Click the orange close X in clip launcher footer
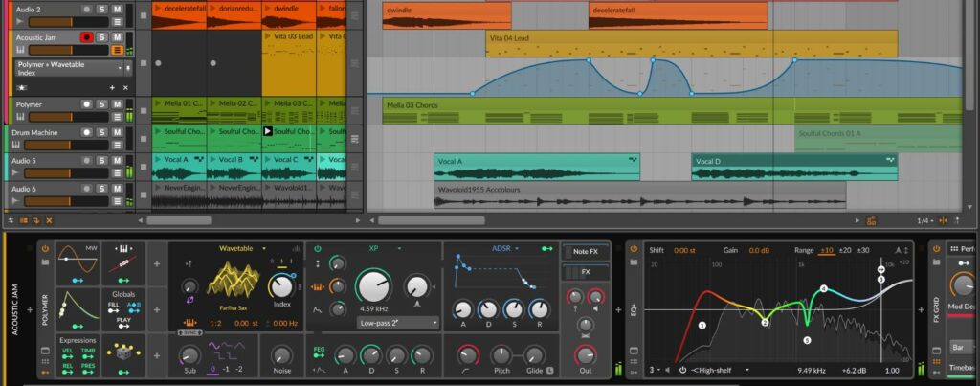 tap(49, 221)
